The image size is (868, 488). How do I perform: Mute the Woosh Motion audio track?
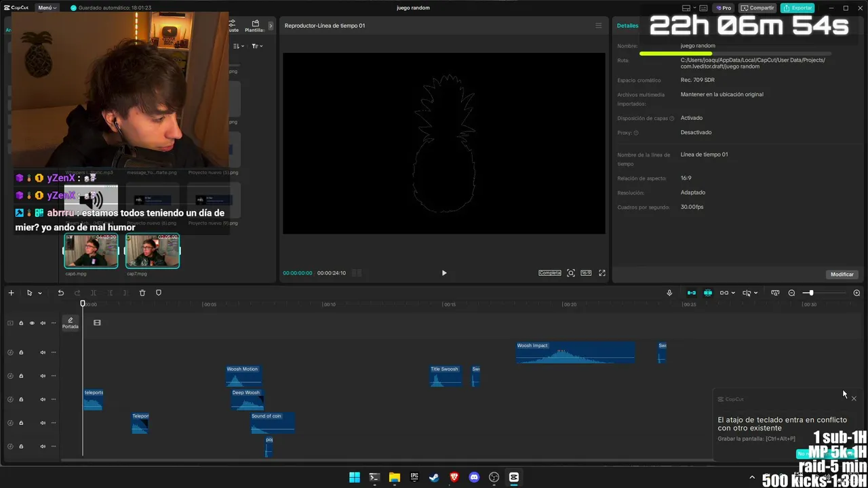click(43, 376)
